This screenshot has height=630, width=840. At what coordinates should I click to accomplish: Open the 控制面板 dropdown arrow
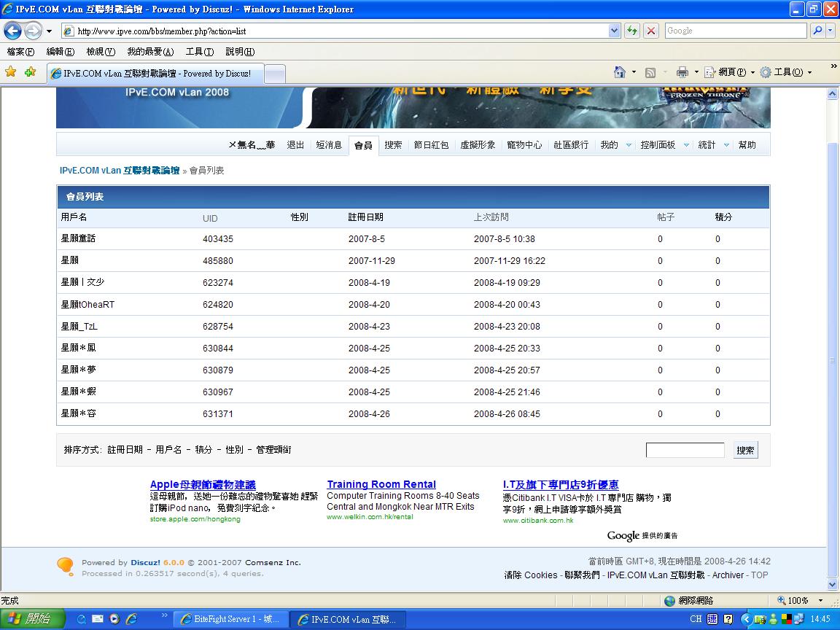(686, 145)
